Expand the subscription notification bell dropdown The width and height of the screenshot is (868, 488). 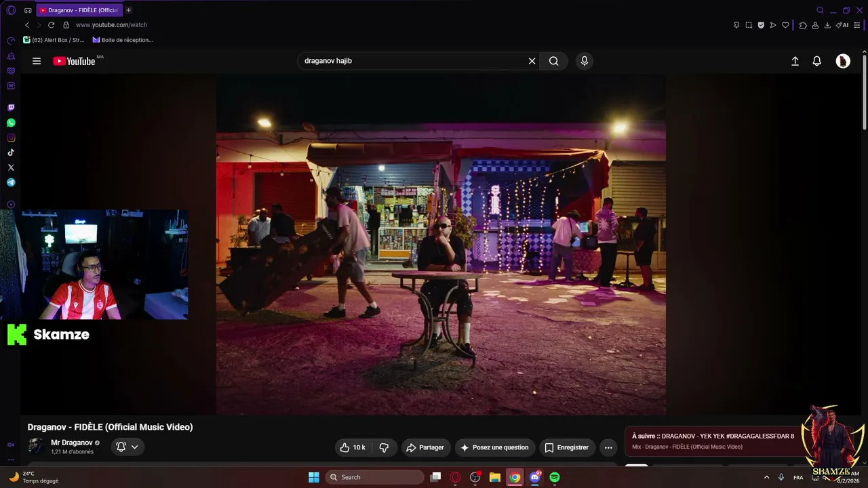(x=127, y=447)
